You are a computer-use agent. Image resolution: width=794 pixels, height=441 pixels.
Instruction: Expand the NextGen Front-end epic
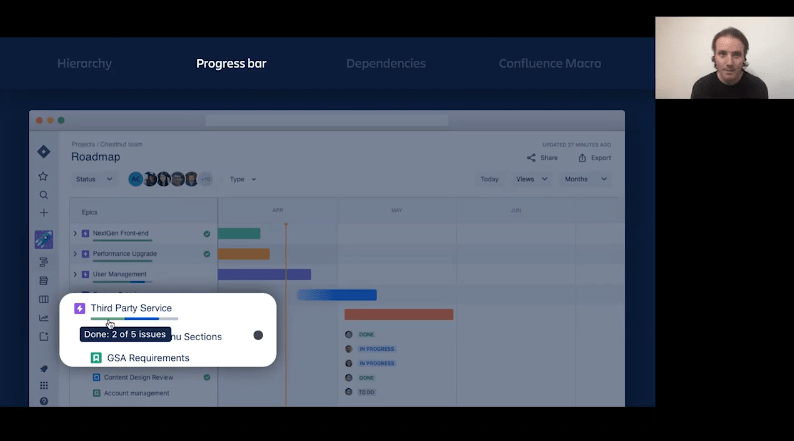[75, 234]
